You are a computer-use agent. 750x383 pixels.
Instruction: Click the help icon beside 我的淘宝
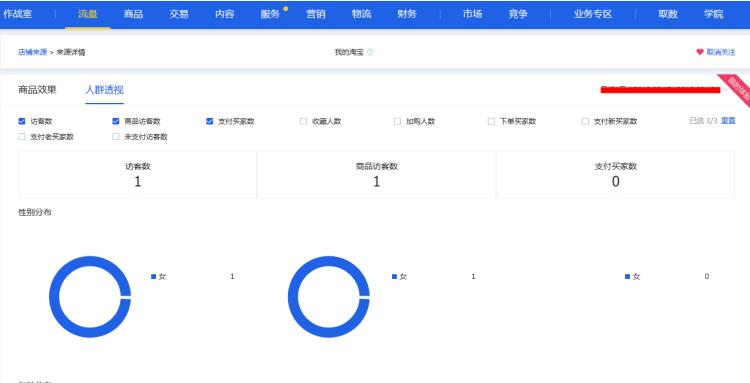pos(370,52)
